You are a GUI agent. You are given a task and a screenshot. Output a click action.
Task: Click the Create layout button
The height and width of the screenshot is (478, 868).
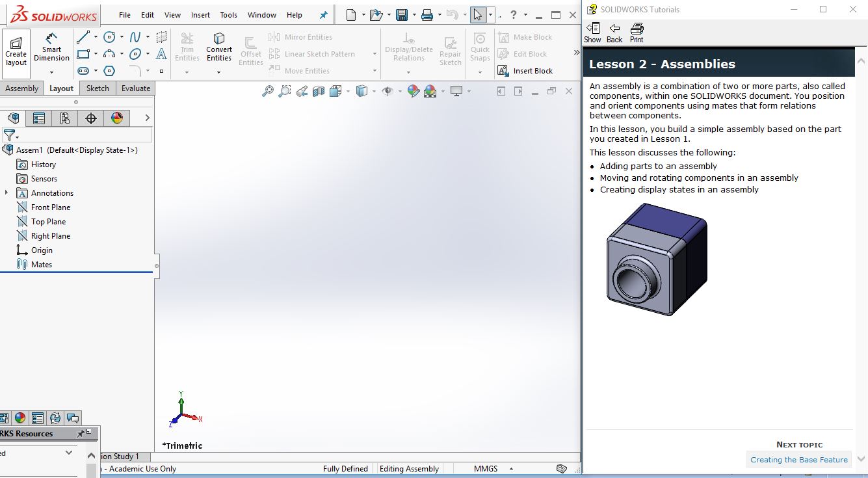click(16, 53)
